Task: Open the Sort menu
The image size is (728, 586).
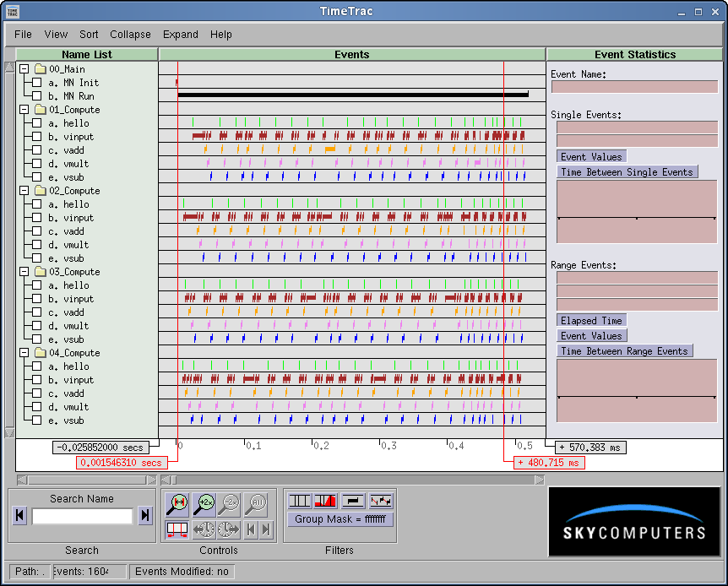Action: tap(89, 35)
